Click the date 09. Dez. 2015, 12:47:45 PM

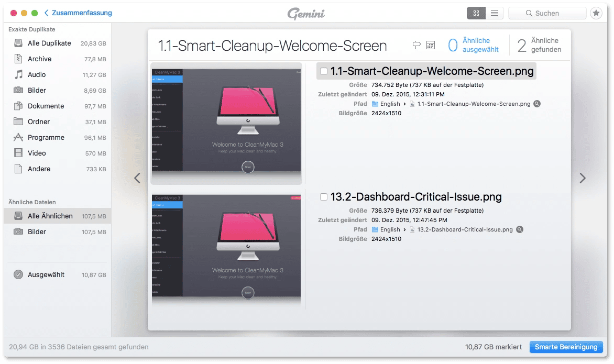tap(409, 220)
